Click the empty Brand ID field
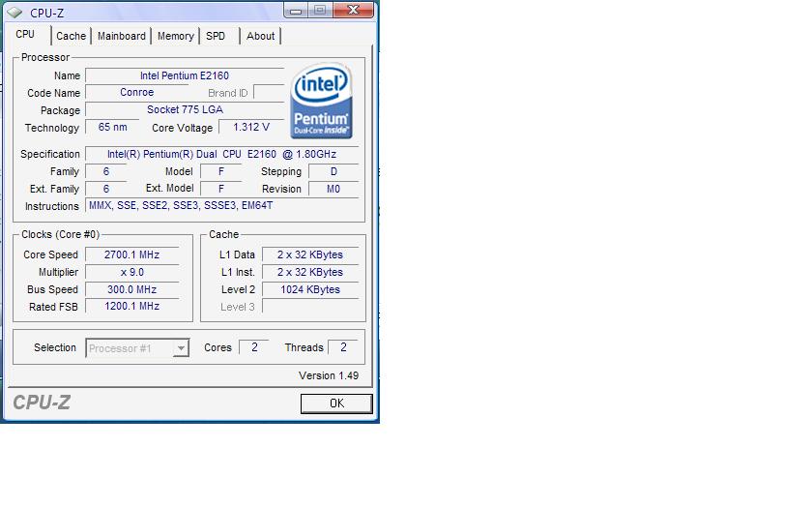 pyautogui.click(x=269, y=93)
